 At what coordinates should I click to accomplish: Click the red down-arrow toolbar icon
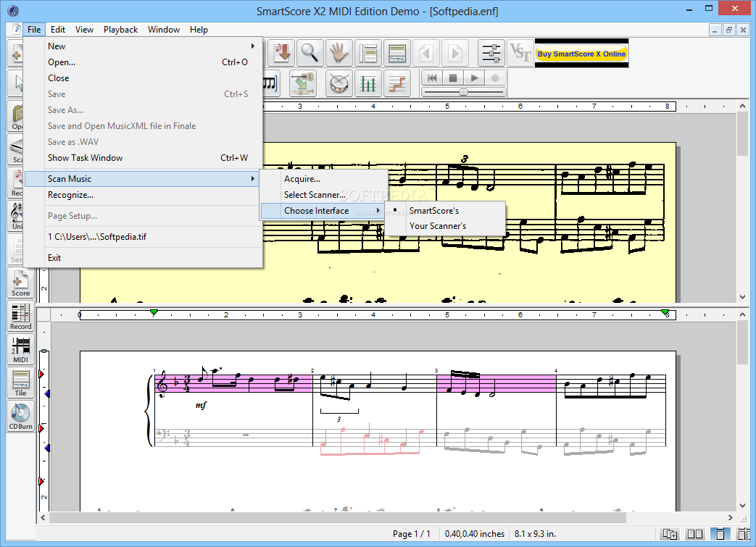(281, 53)
